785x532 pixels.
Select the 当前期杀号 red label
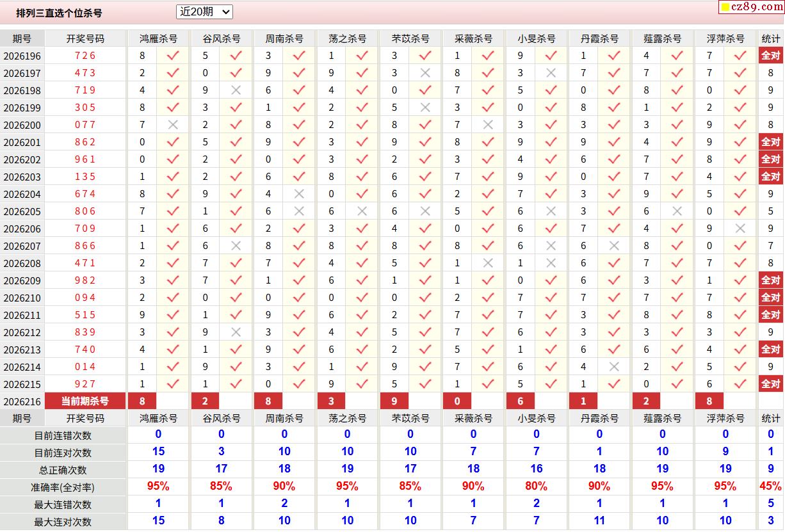(x=85, y=401)
